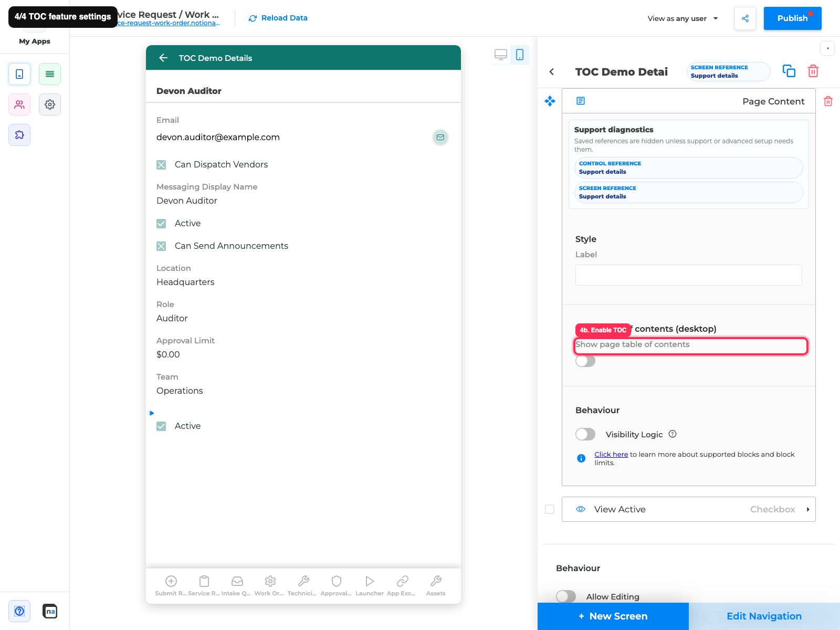
Task: Click the 'na' account icon
Action: [x=50, y=611]
